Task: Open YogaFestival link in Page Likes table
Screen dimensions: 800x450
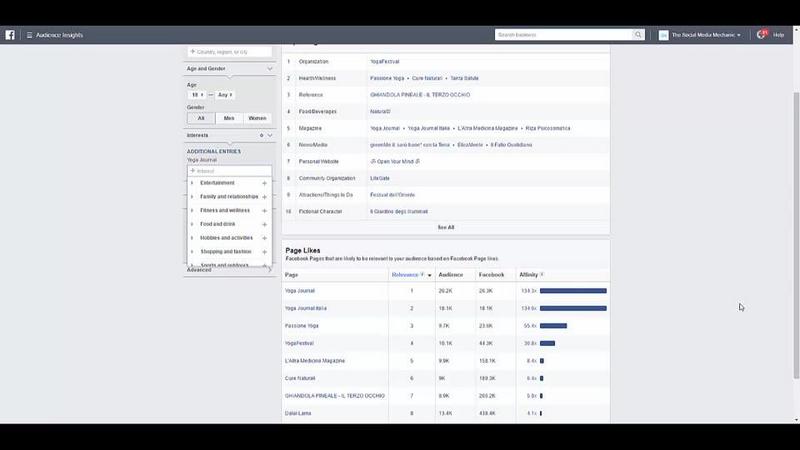Action: [x=299, y=343]
